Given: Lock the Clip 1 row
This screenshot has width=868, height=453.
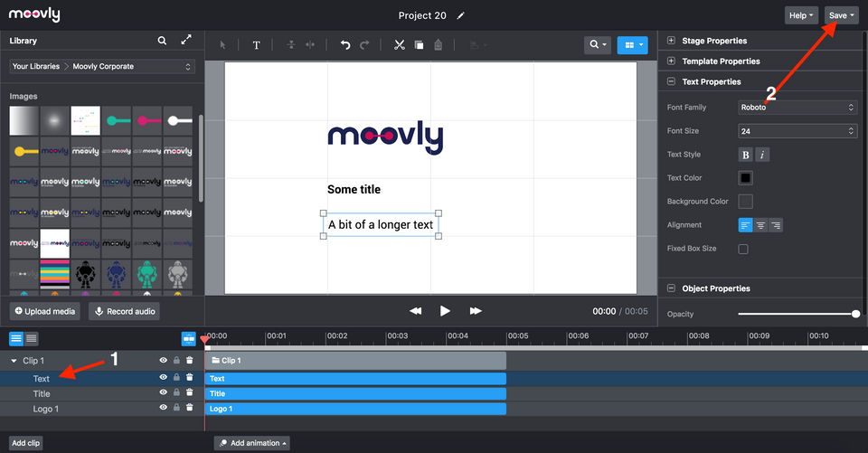Looking at the screenshot, I should [x=176, y=360].
